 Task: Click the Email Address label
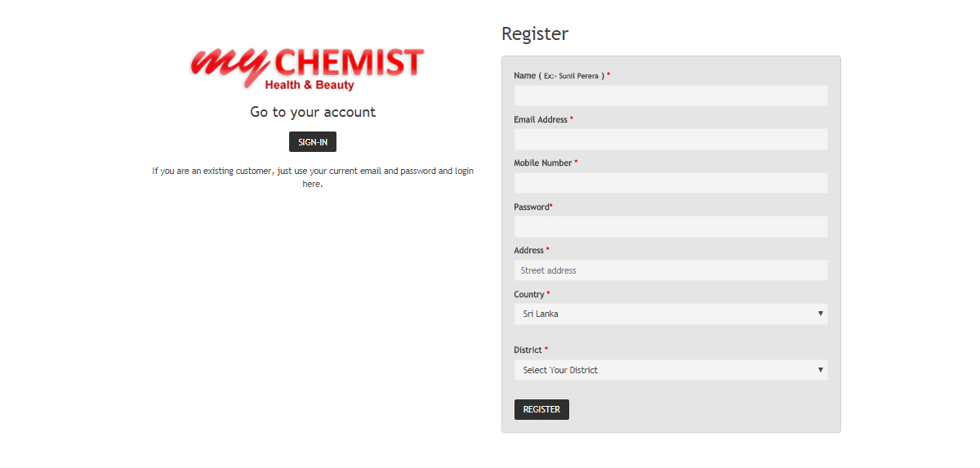541,120
